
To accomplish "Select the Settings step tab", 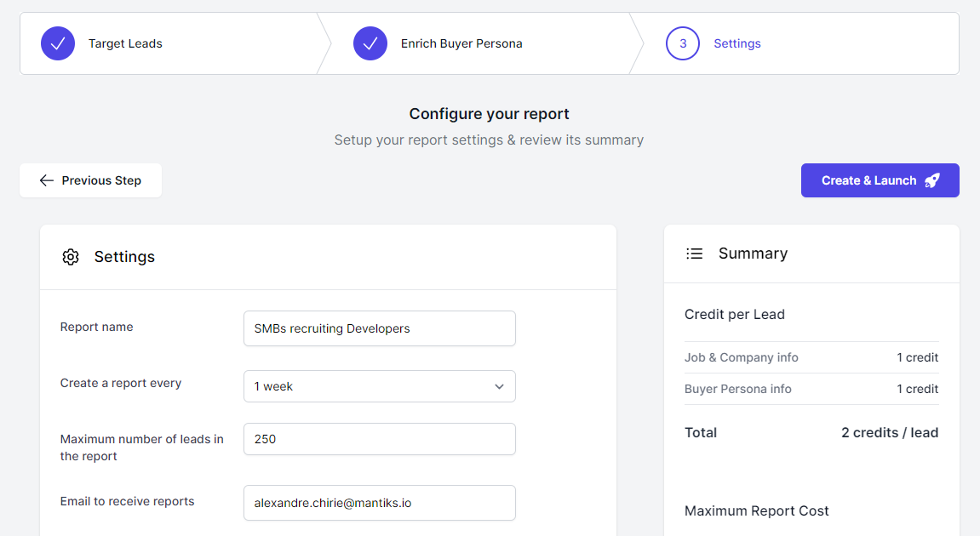I will [737, 43].
